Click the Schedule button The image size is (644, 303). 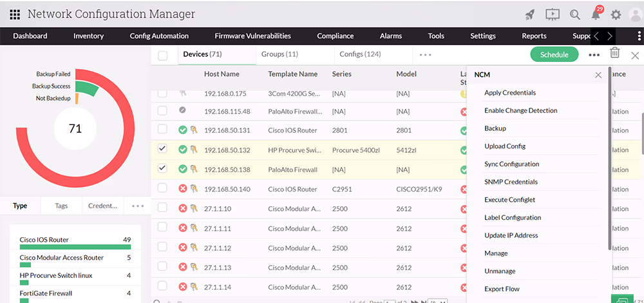click(554, 54)
